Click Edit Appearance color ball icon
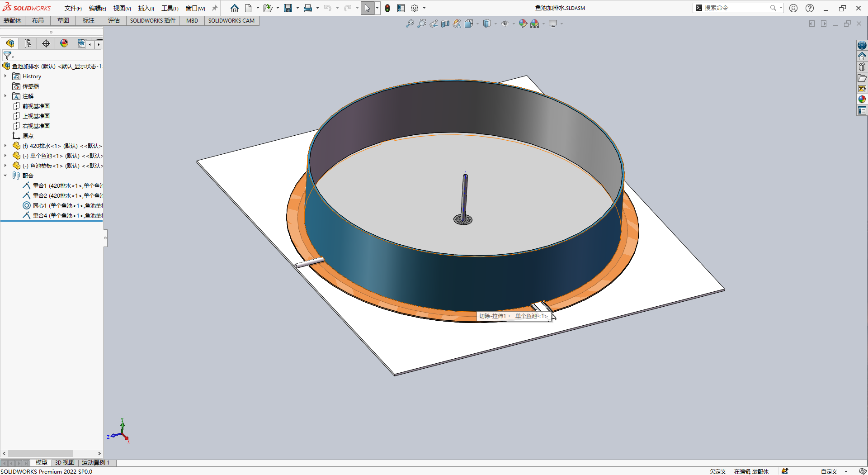Screen dimensions: 868x475 523,24
